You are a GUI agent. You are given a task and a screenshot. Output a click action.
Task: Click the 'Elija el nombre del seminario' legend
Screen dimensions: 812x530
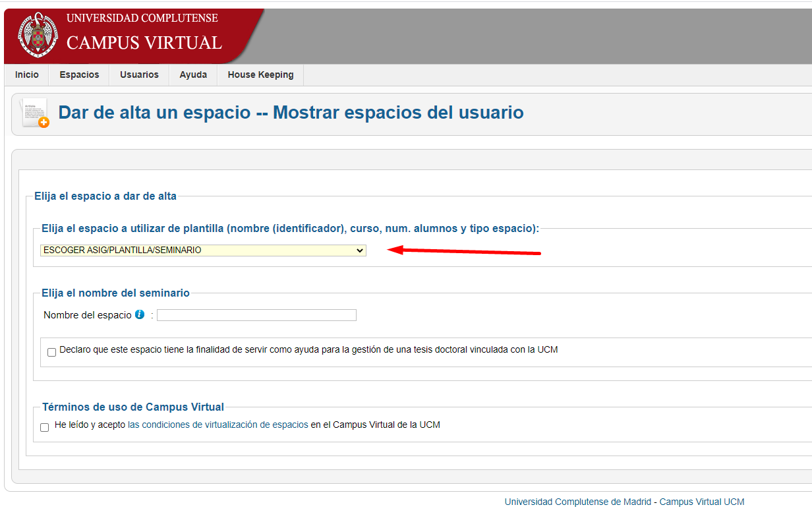pyautogui.click(x=115, y=293)
